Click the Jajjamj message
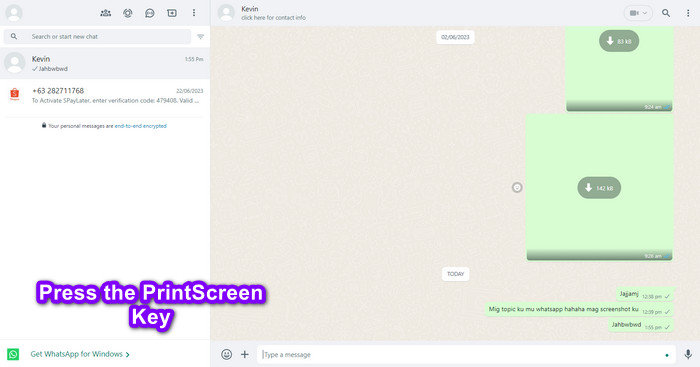 (x=645, y=295)
